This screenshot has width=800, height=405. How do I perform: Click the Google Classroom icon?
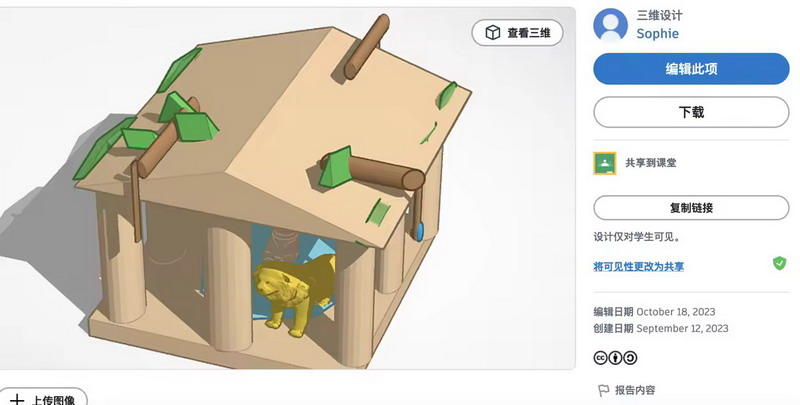(x=605, y=163)
